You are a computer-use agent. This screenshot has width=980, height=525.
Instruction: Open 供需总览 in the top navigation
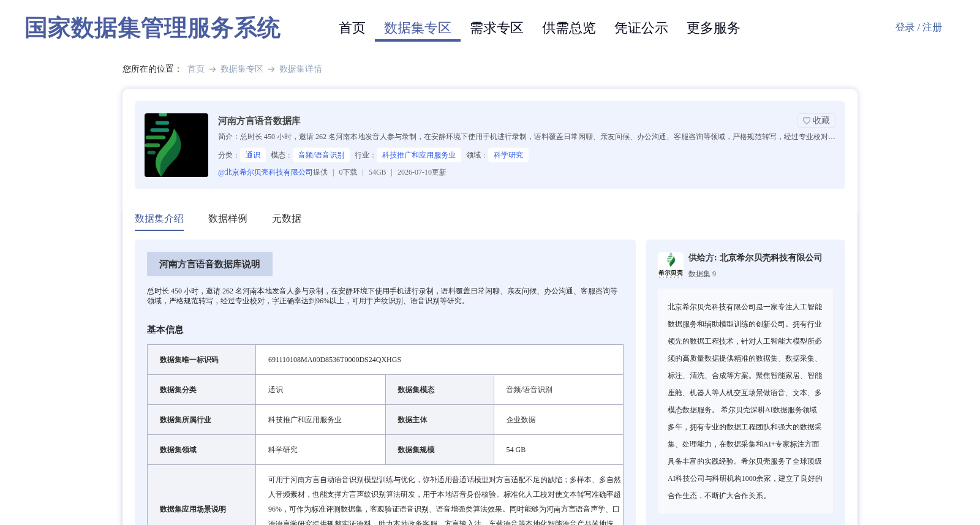[x=569, y=28]
